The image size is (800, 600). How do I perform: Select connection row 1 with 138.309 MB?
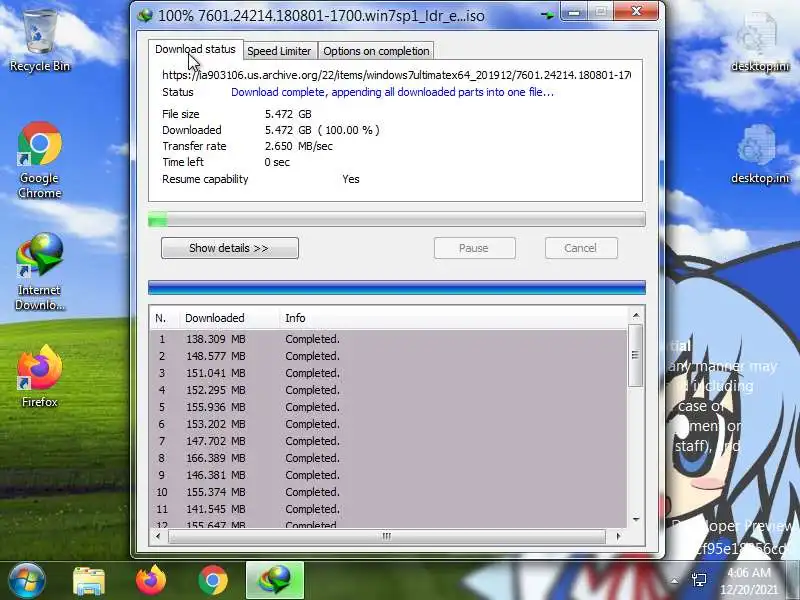tap(388, 339)
